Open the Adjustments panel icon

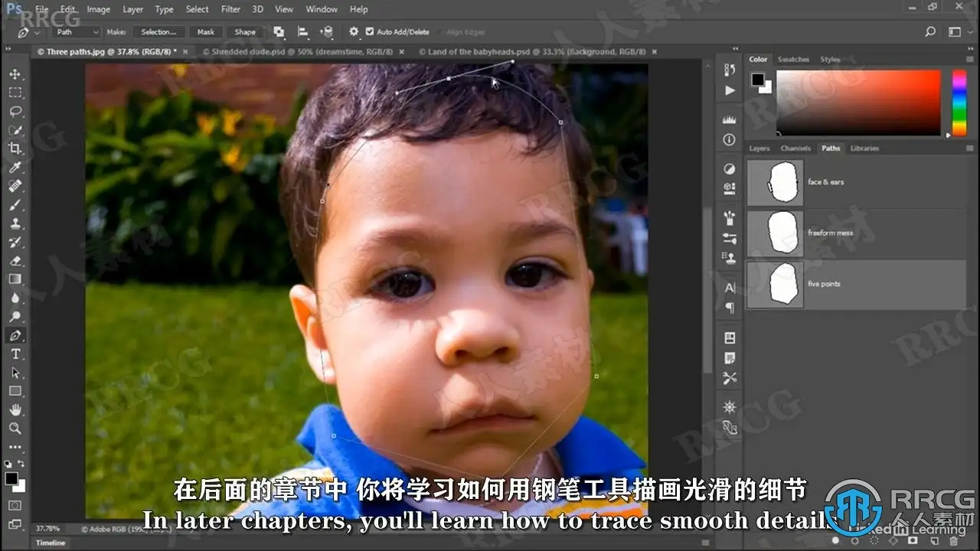tap(729, 169)
